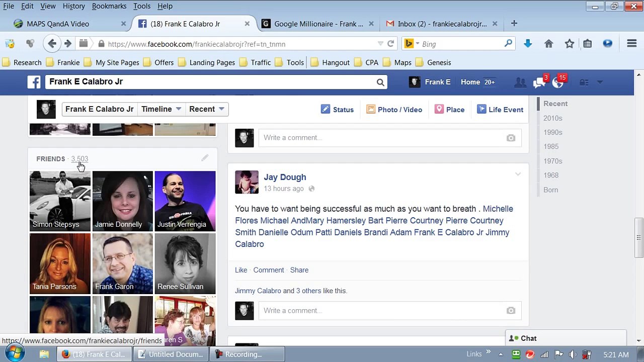Reload the current page
Image resolution: width=644 pixels, height=362 pixels.
(x=390, y=44)
